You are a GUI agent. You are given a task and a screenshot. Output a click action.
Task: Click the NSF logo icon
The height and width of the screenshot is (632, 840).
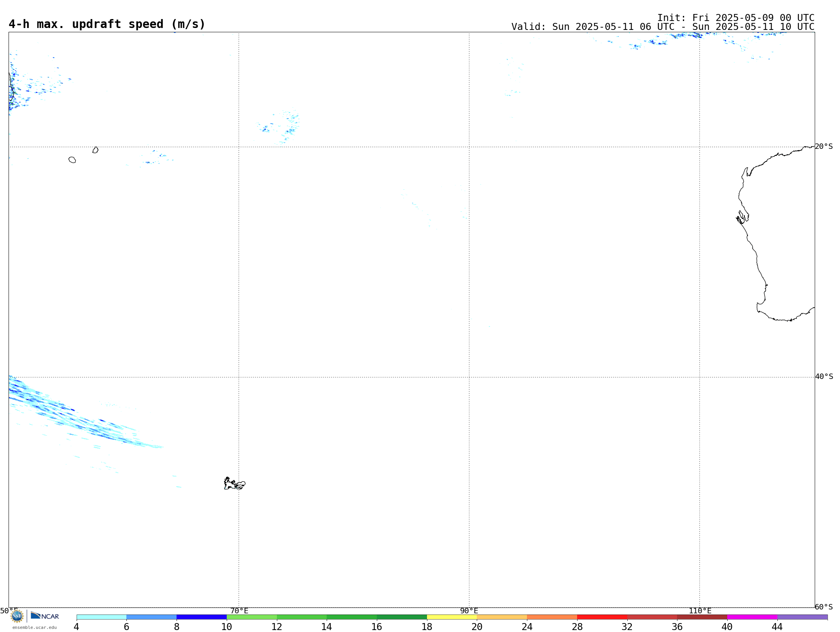point(17,616)
